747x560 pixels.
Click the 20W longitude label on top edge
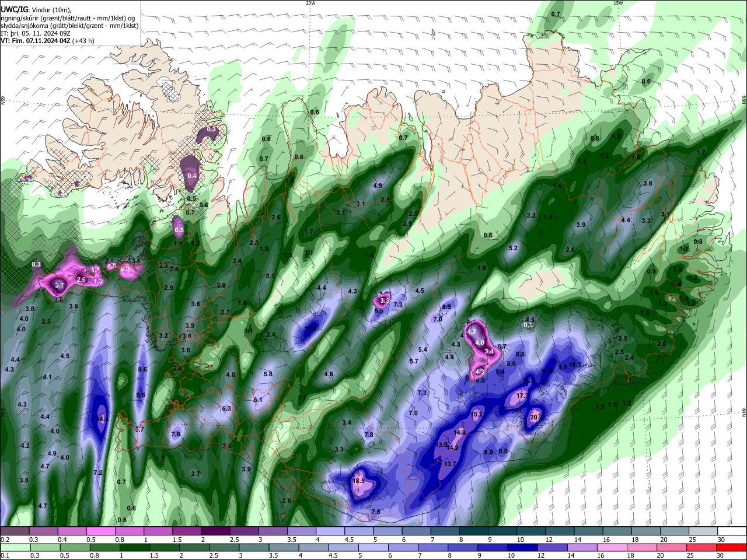point(310,3)
